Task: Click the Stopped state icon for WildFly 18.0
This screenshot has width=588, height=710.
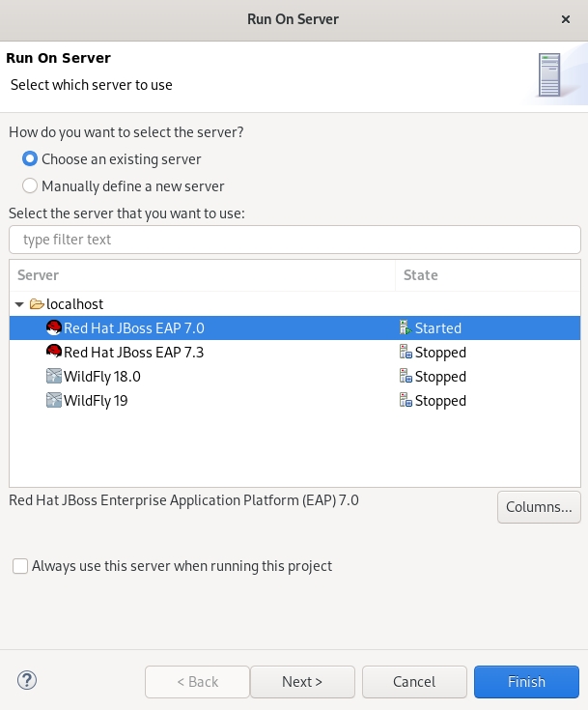Action: click(406, 377)
